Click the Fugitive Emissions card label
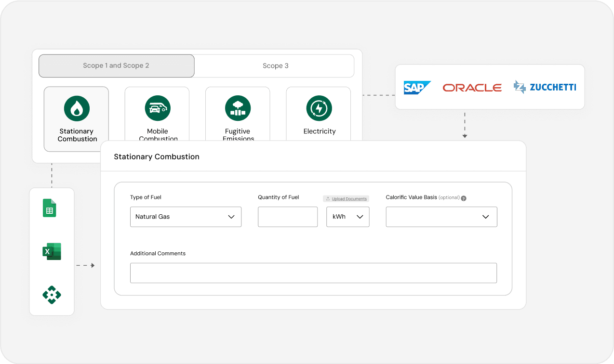 pos(239,135)
